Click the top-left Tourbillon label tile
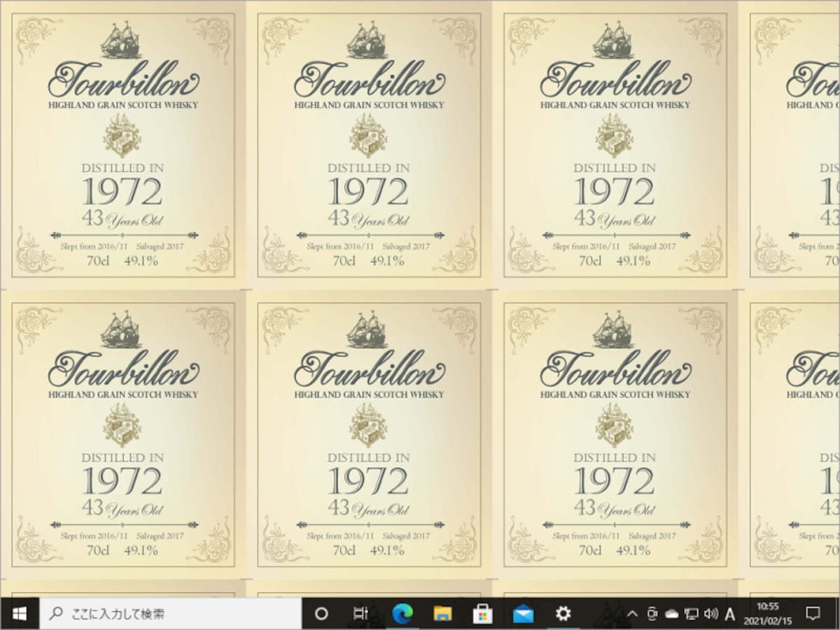 pos(123,145)
